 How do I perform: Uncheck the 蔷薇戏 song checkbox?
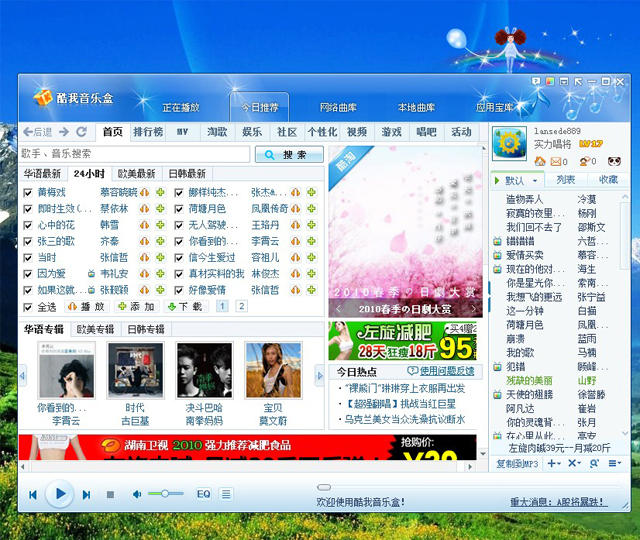tap(28, 193)
